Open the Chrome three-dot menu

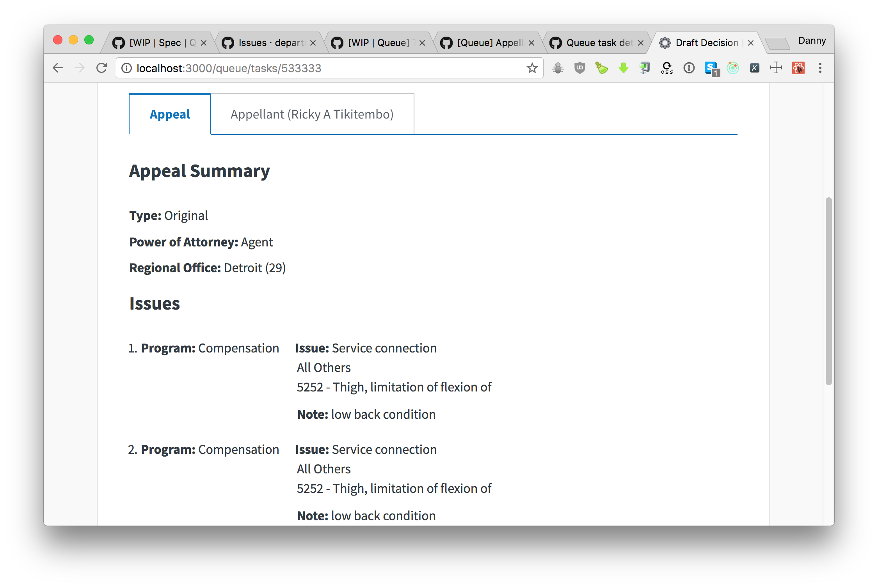pos(820,68)
